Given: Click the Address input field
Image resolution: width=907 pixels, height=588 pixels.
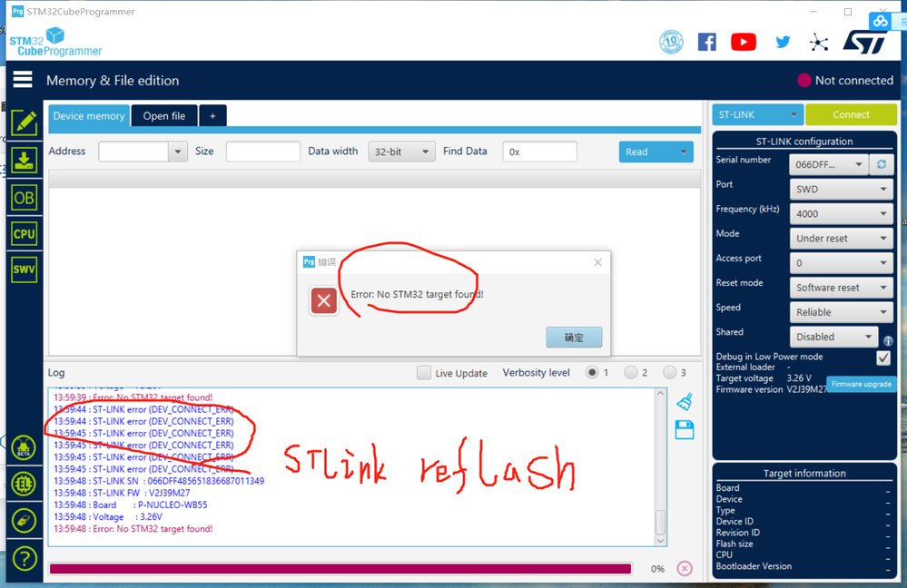Looking at the screenshot, I should click(133, 152).
